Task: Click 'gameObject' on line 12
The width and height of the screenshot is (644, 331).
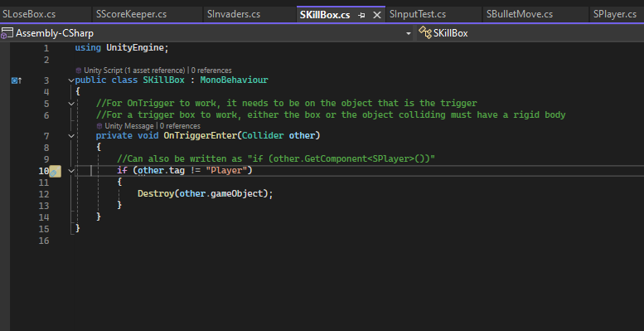Action: (x=236, y=193)
